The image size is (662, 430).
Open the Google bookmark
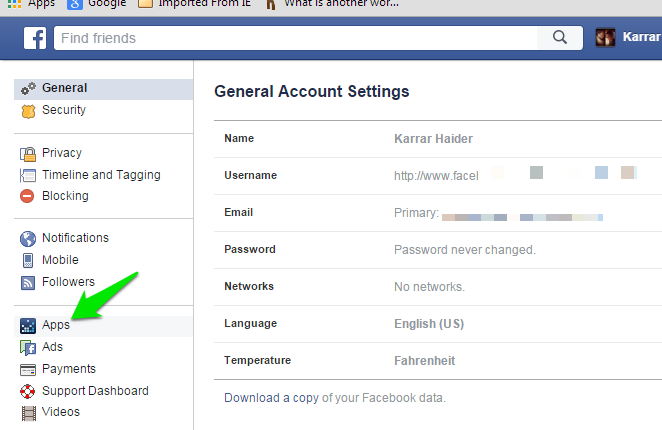(97, 4)
